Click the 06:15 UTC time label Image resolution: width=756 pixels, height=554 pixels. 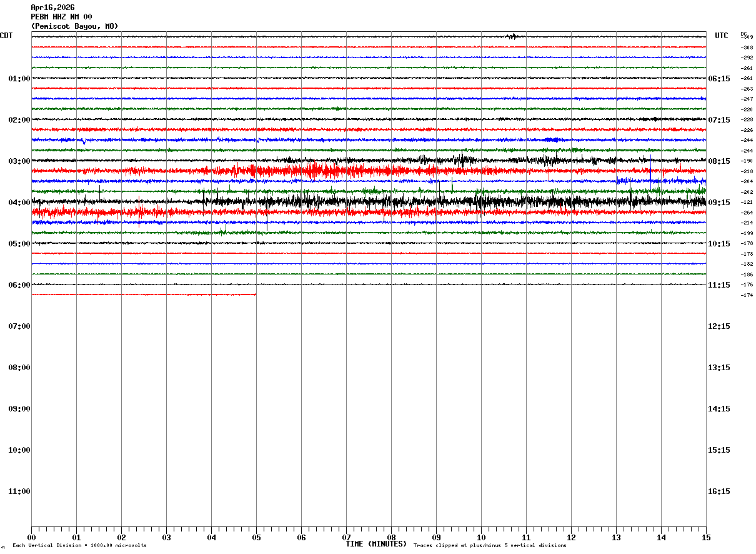pos(719,79)
